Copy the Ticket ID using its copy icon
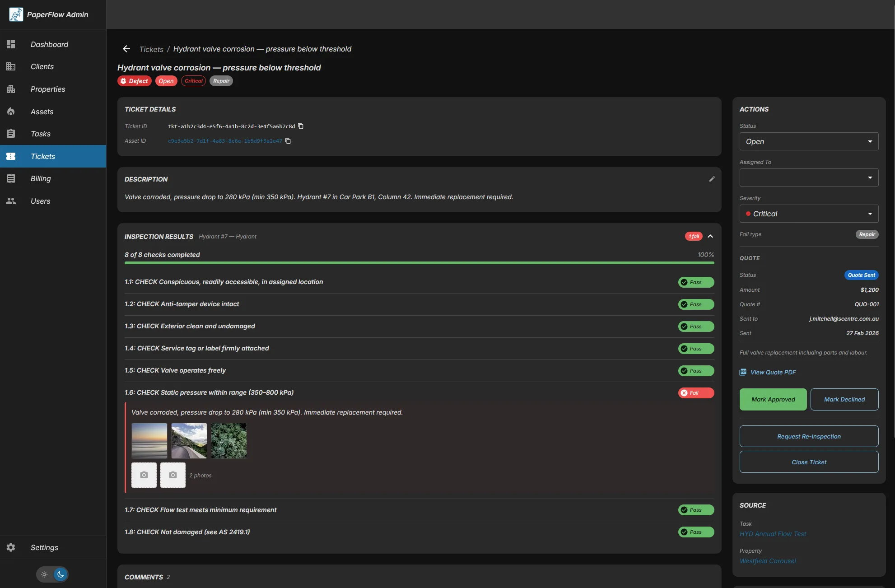Image resolution: width=895 pixels, height=588 pixels. point(301,126)
